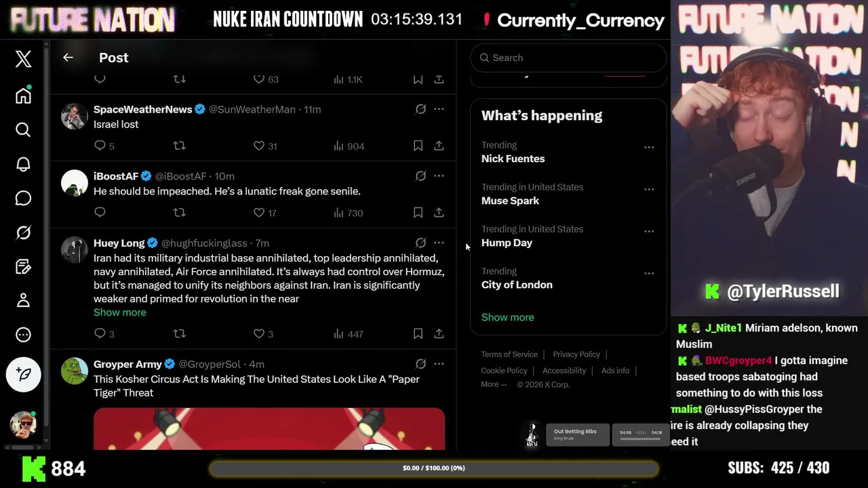The height and width of the screenshot is (488, 868).
Task: Open chat messages icon in sidebar
Action: pos(23,198)
